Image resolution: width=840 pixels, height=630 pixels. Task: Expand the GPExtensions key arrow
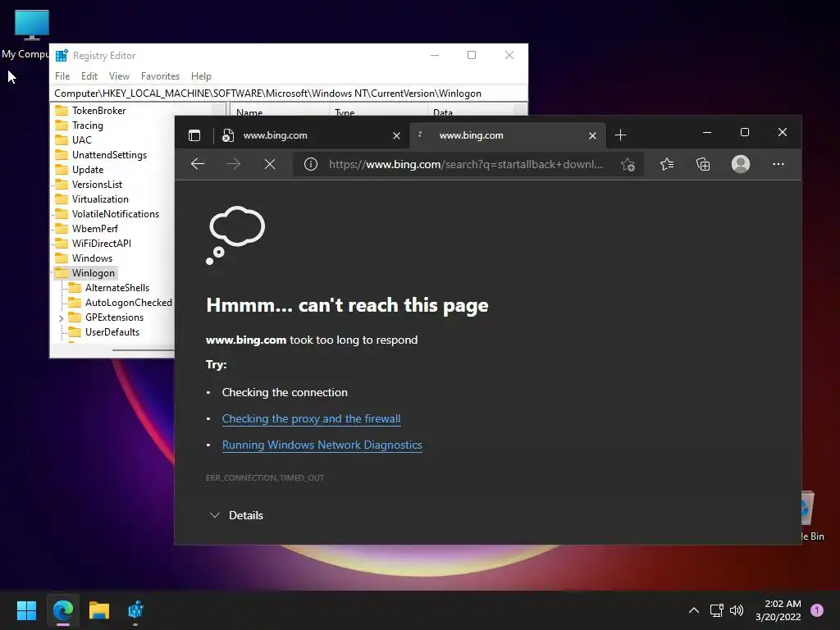tap(61, 317)
